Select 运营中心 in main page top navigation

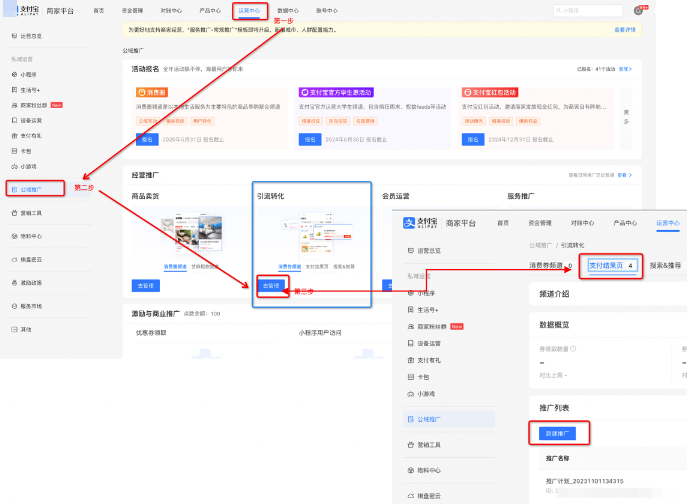pyautogui.click(x=249, y=11)
